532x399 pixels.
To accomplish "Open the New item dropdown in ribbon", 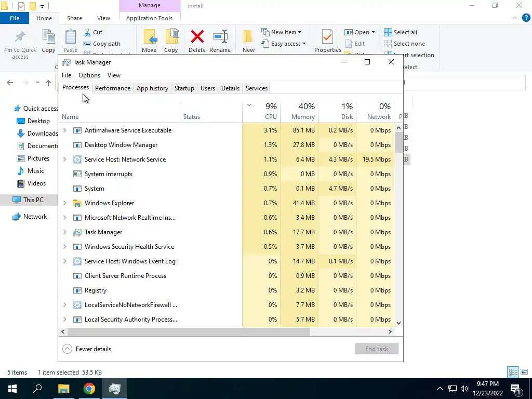I will pyautogui.click(x=281, y=32).
